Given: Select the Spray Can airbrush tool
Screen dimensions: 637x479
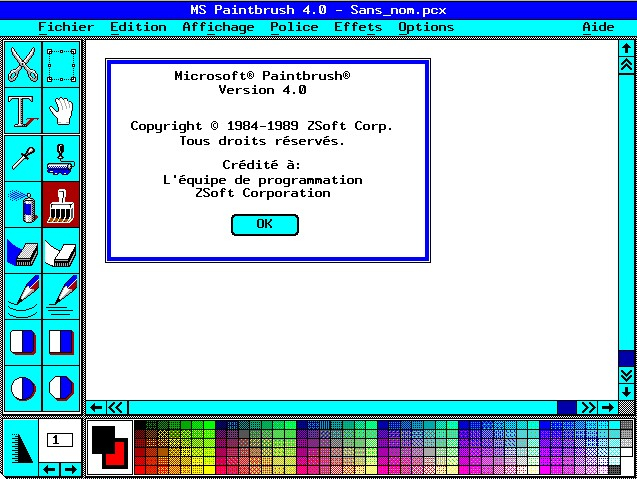Looking at the screenshot, I should (x=23, y=204).
